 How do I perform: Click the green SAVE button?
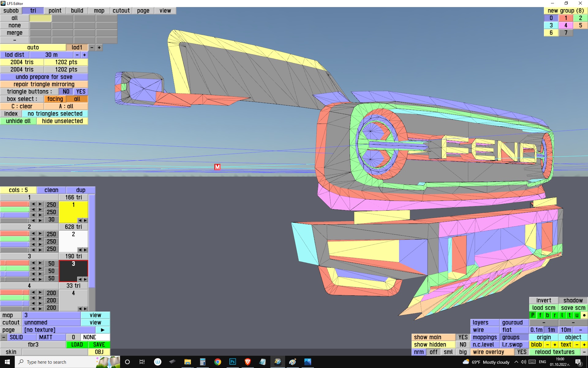click(x=99, y=344)
